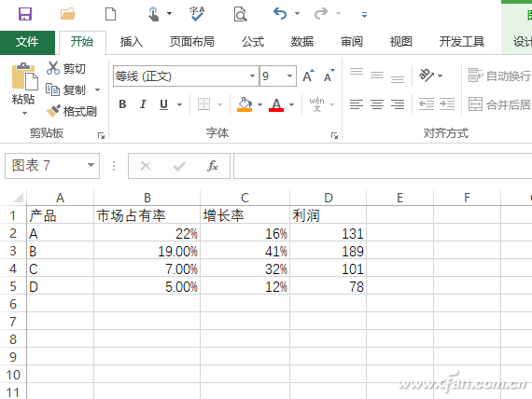Align text to middle vertically

point(377,75)
